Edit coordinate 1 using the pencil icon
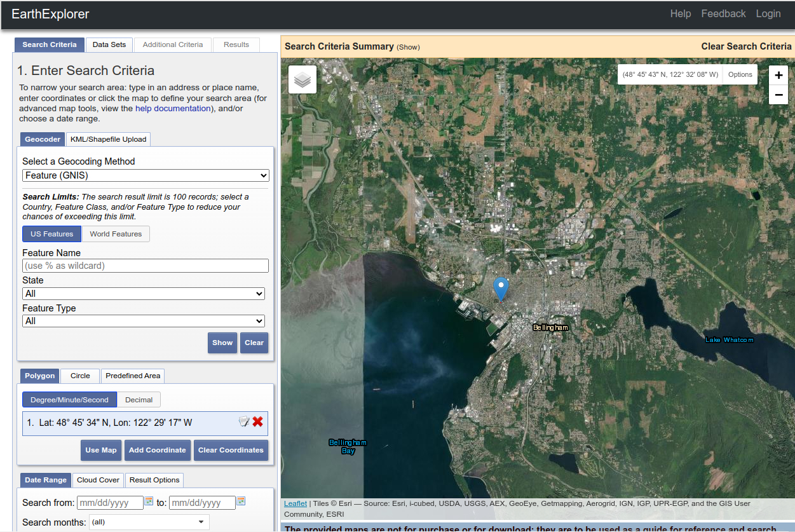The height and width of the screenshot is (532, 795). [243, 422]
